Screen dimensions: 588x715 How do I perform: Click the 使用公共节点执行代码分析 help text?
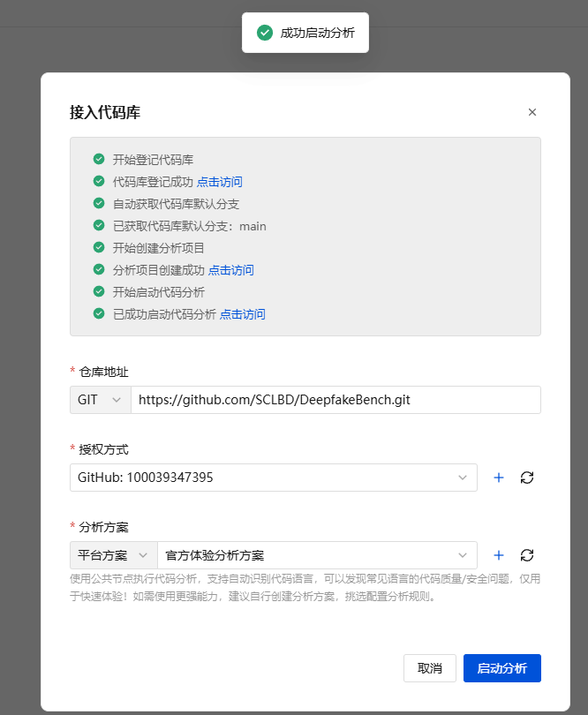305,587
